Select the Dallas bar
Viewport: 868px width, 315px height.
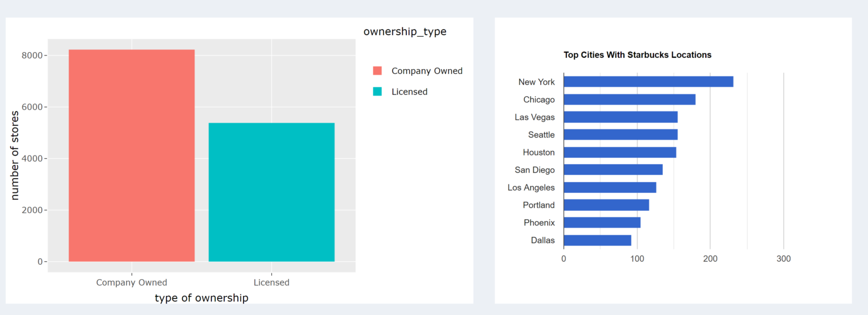[597, 240]
